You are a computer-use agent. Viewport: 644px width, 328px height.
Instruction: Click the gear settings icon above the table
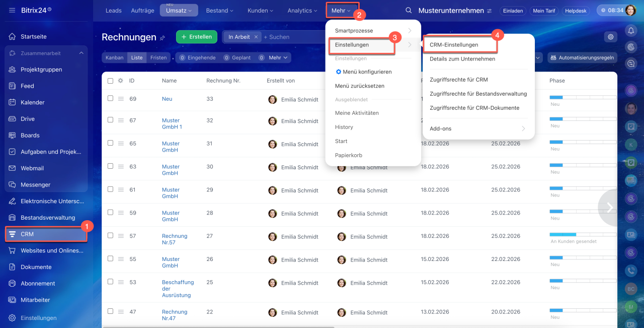611,37
